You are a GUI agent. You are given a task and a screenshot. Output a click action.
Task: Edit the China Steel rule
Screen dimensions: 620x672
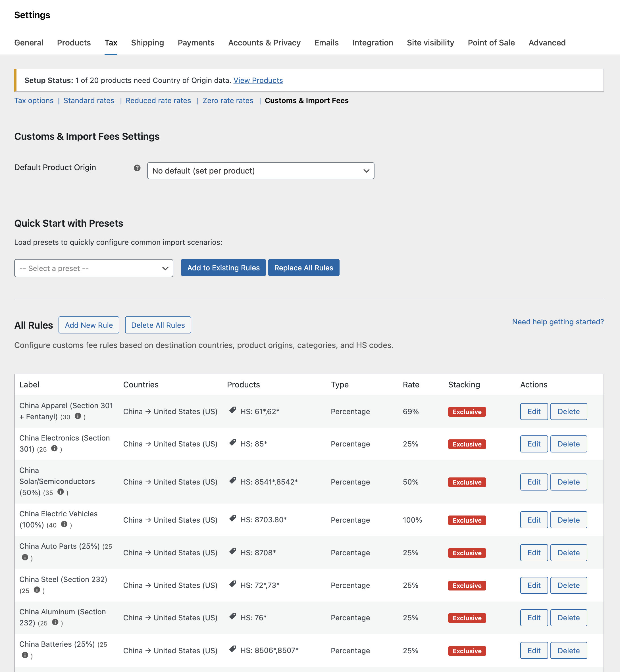coord(533,585)
